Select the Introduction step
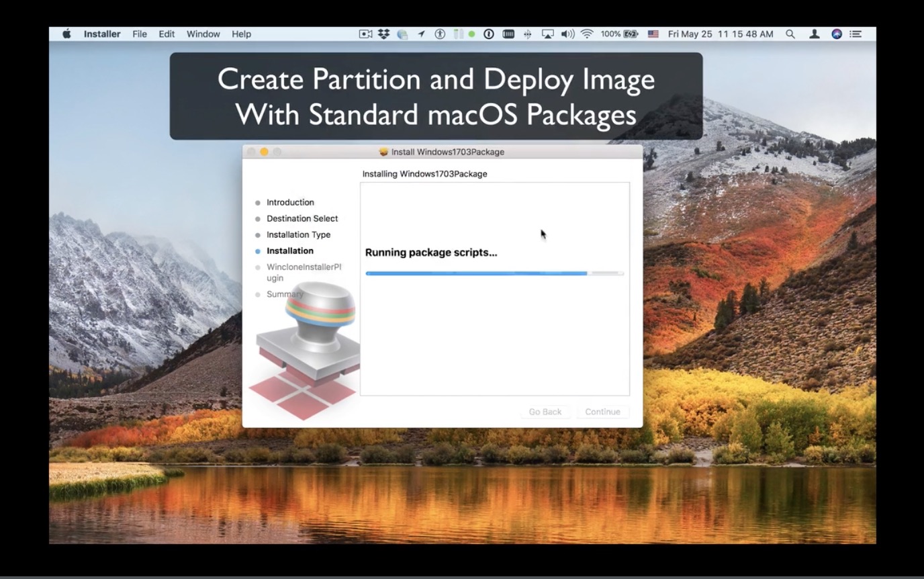 point(290,202)
